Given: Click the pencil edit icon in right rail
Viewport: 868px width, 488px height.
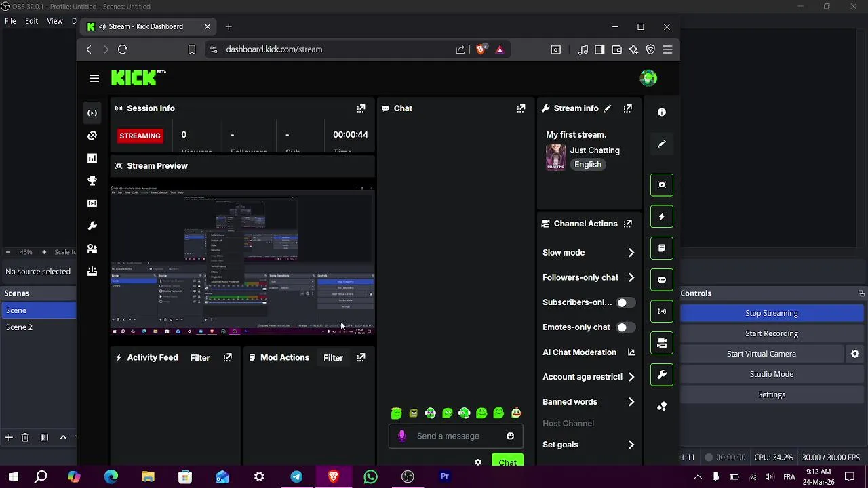Looking at the screenshot, I should coord(662,144).
